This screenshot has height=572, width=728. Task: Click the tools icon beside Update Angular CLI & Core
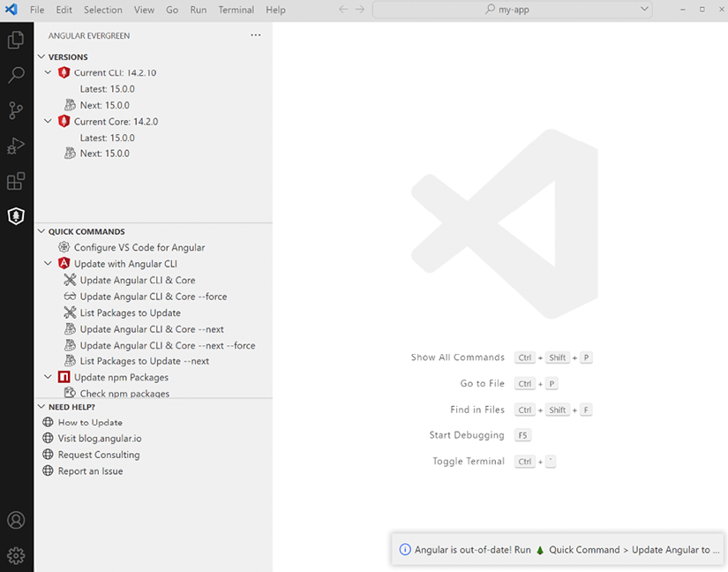[70, 280]
